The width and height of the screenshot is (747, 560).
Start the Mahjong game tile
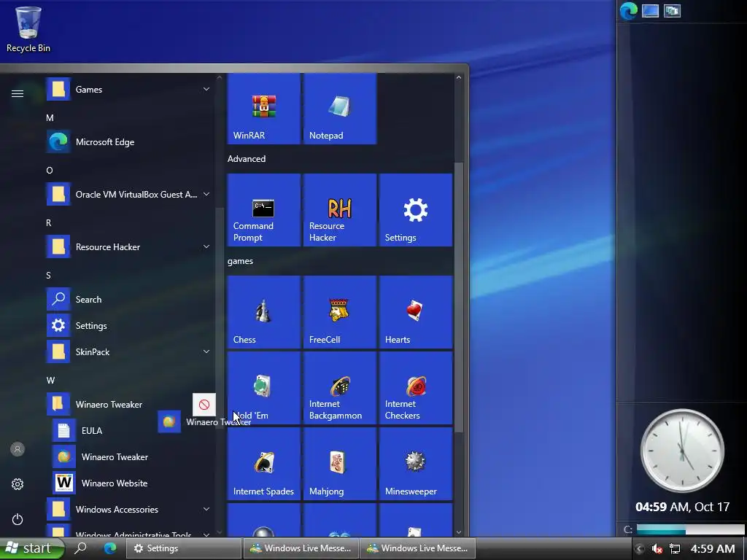coord(340,464)
